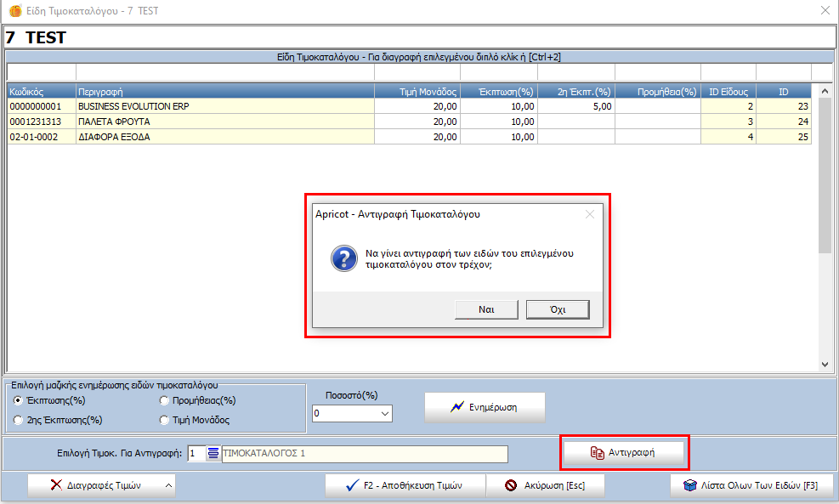Click the Προμήθεια(%) column header
Viewport: 839px width, 504px height.
658,92
